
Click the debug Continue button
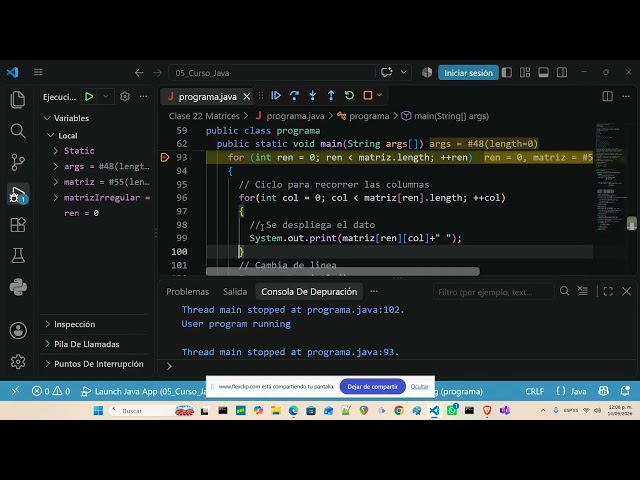(x=276, y=96)
